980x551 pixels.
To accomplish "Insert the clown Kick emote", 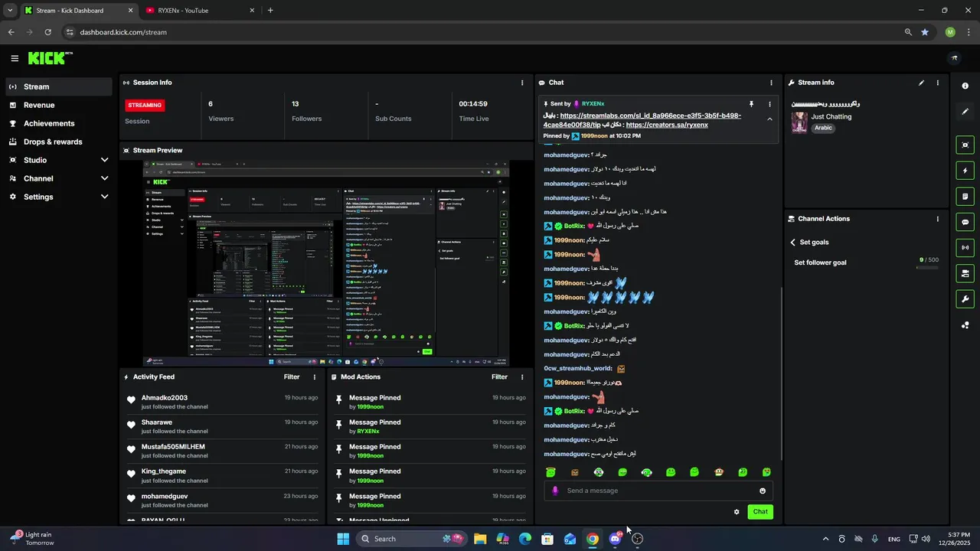I will point(599,472).
